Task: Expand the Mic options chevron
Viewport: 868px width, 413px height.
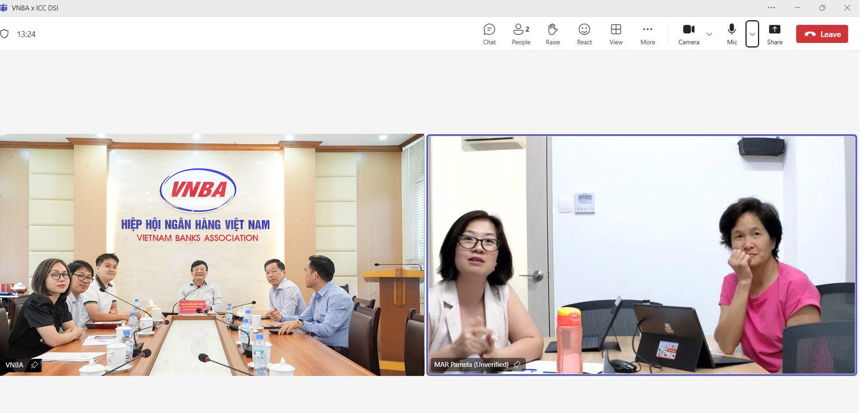Action: (x=752, y=34)
